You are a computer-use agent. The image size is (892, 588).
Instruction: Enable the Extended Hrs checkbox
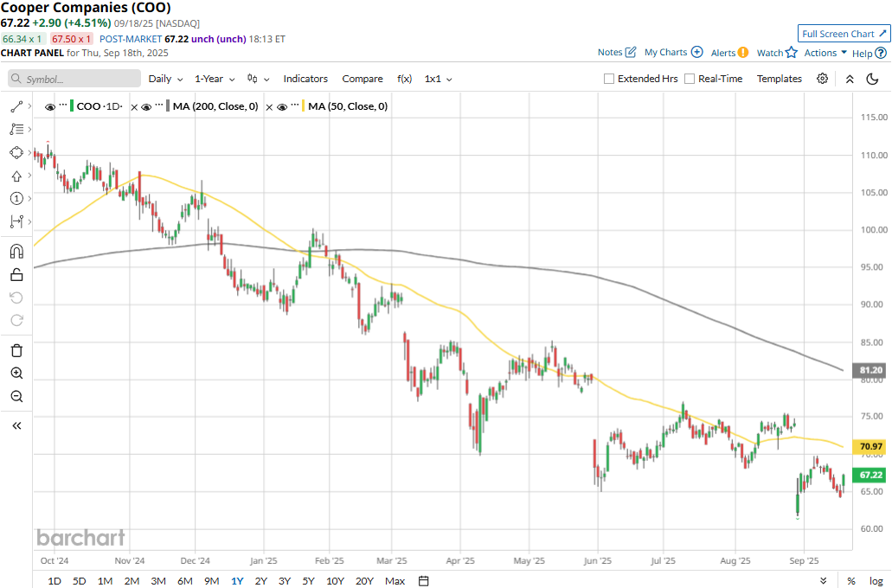point(609,79)
